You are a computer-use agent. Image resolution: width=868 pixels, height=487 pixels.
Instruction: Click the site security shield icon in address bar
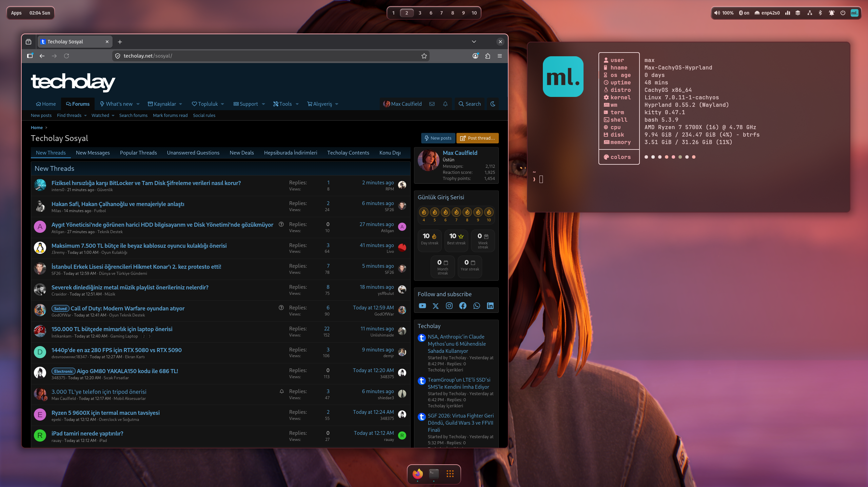pyautogui.click(x=118, y=56)
